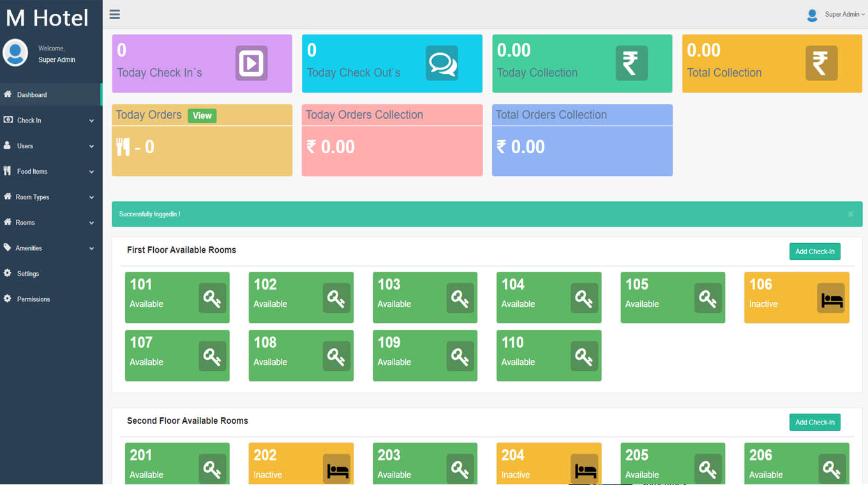
Task: Open the Rooms sidebar menu
Action: (51, 222)
